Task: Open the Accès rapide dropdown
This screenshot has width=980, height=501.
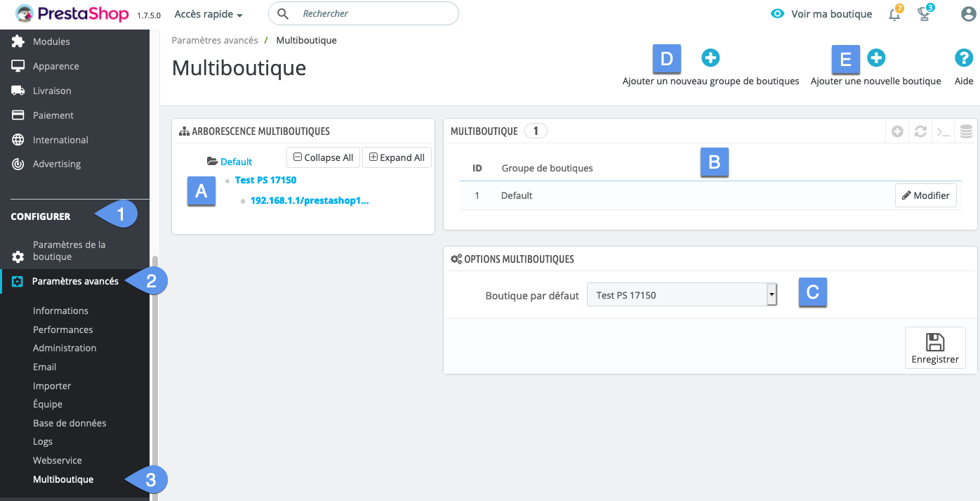Action: [208, 14]
